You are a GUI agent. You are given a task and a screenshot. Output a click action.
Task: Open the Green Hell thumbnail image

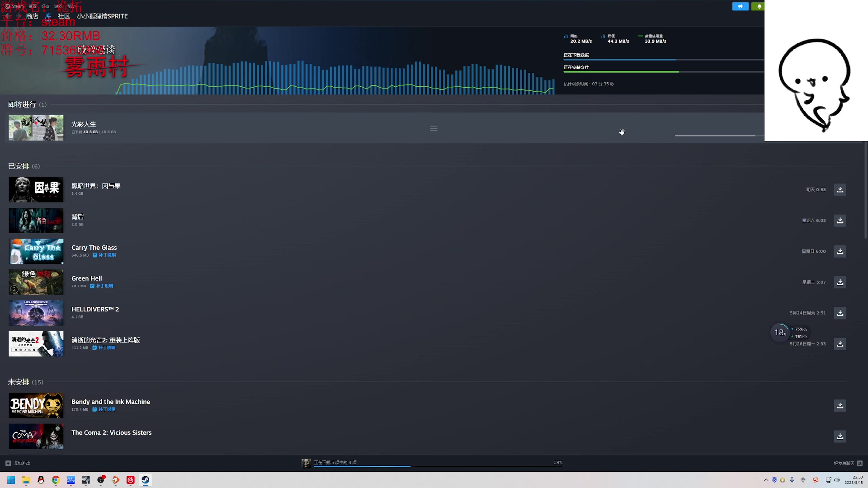click(36, 282)
